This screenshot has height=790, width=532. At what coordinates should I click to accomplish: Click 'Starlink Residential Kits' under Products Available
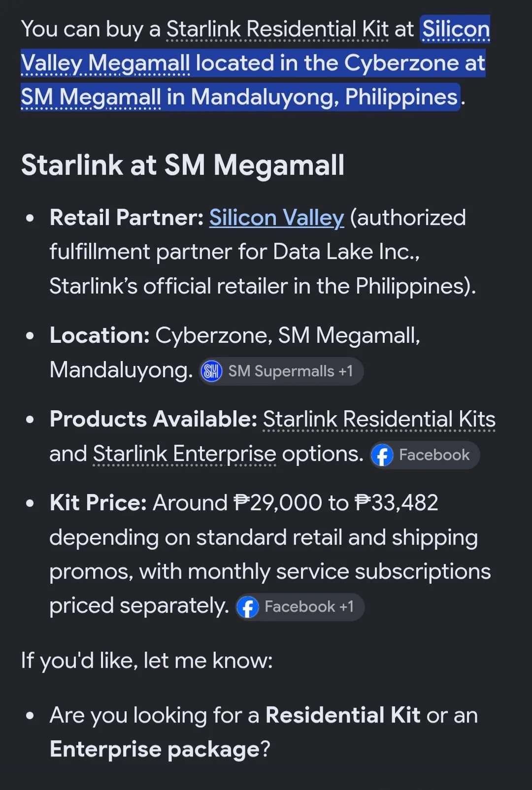(x=379, y=420)
